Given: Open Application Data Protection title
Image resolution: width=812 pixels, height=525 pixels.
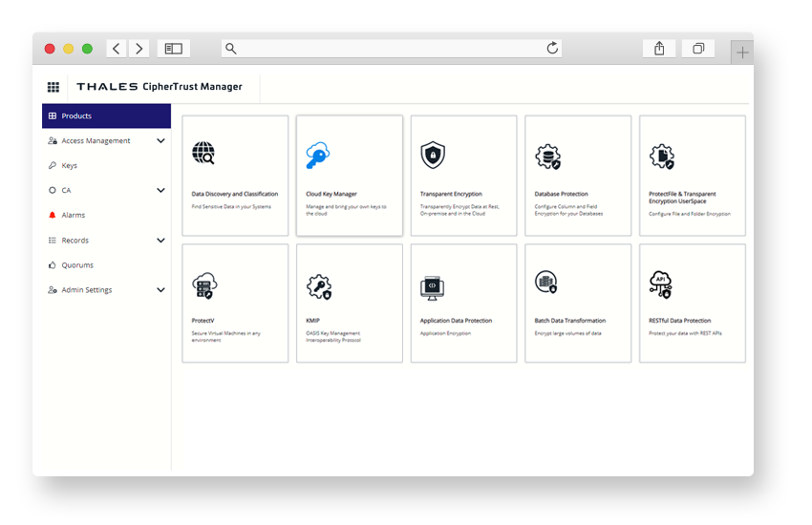Looking at the screenshot, I should tap(457, 321).
